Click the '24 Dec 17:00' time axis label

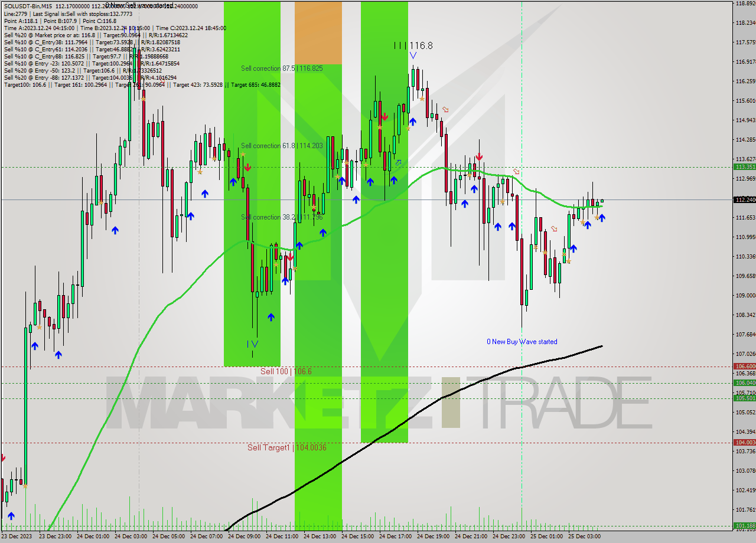pos(395,537)
